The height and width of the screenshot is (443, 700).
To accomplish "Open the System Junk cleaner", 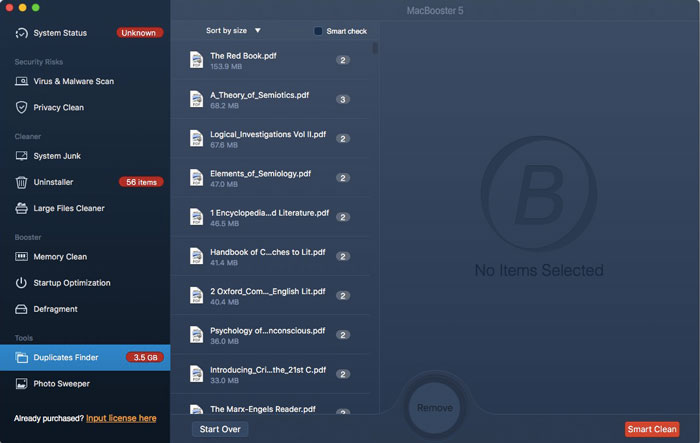I will coord(85,156).
